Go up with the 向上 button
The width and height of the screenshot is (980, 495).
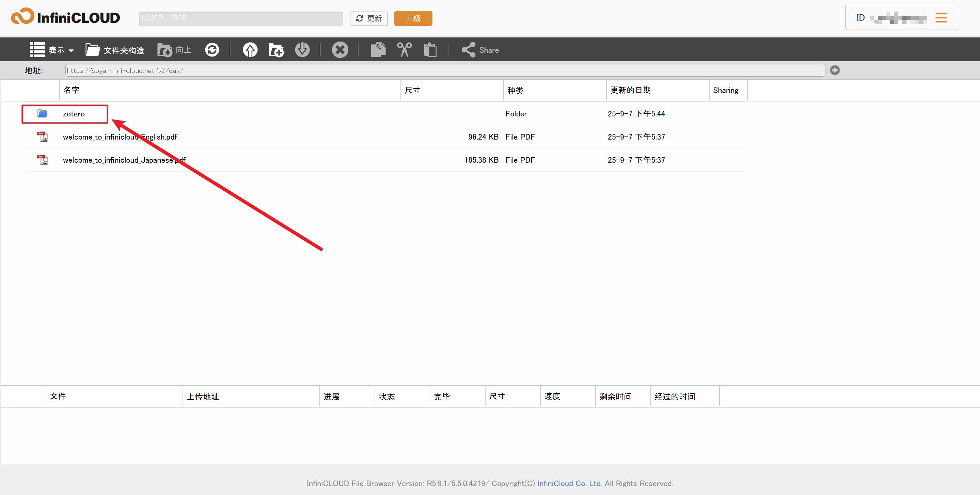point(174,50)
